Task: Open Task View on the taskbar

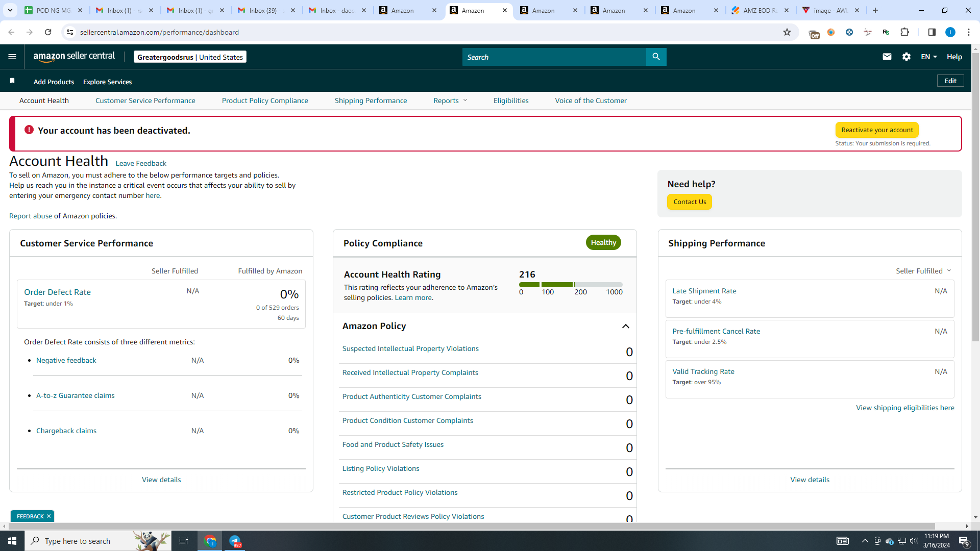Action: pyautogui.click(x=184, y=541)
